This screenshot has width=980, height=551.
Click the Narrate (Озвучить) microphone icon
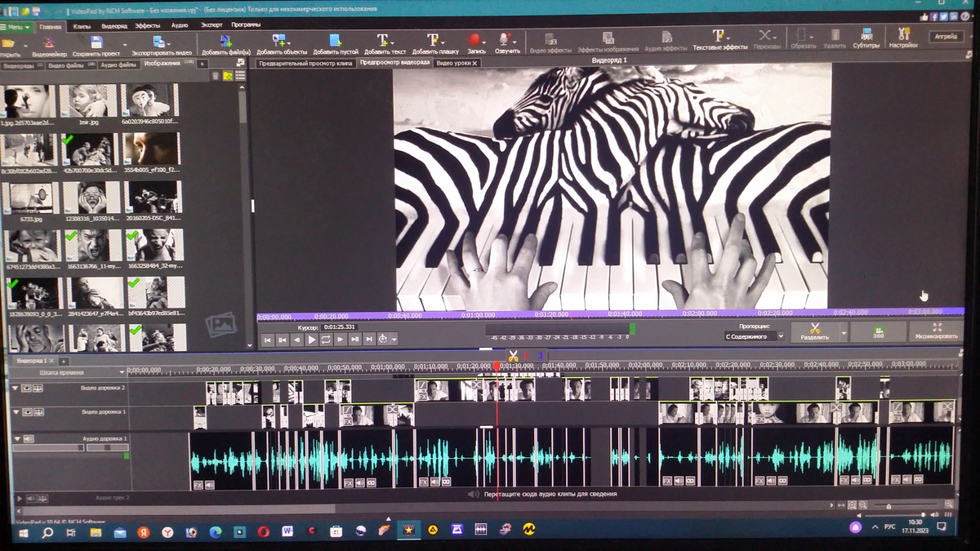pyautogui.click(x=506, y=40)
